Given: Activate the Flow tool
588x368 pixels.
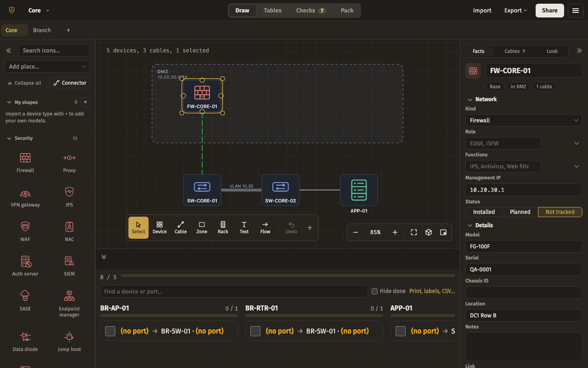Looking at the screenshot, I should click(x=265, y=228).
